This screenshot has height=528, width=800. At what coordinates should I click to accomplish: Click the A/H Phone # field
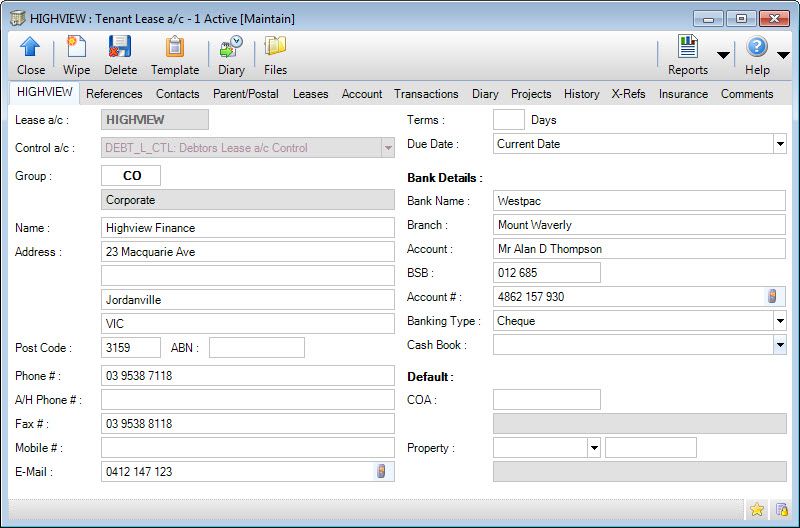[248, 399]
